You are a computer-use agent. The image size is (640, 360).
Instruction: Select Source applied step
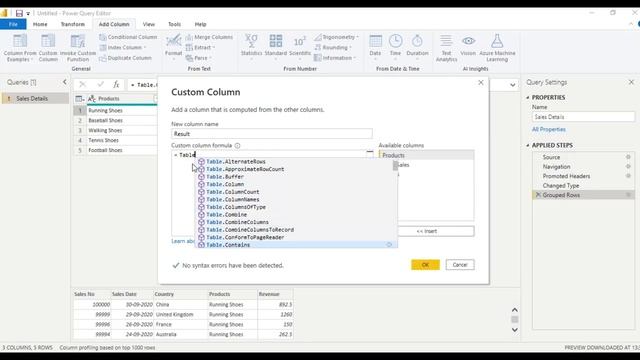pos(584,157)
